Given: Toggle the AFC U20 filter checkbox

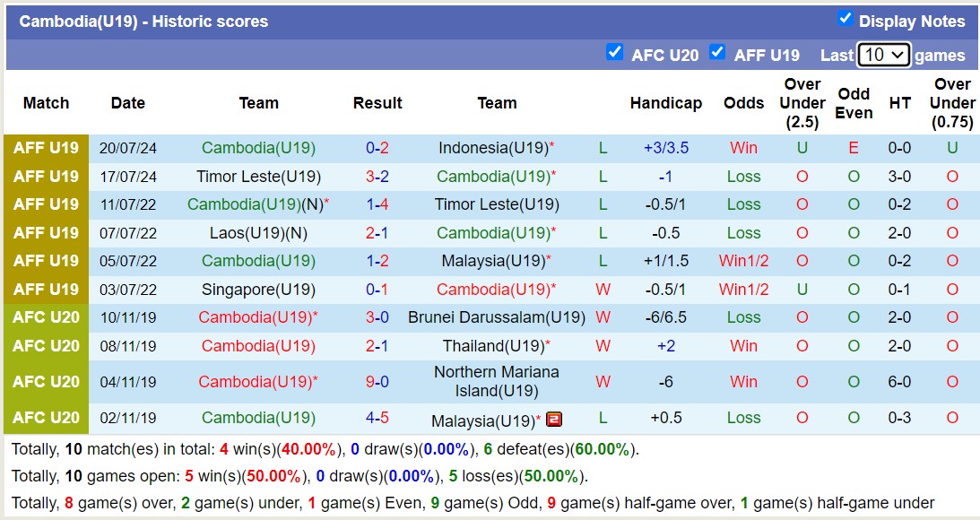Looking at the screenshot, I should (x=614, y=52).
